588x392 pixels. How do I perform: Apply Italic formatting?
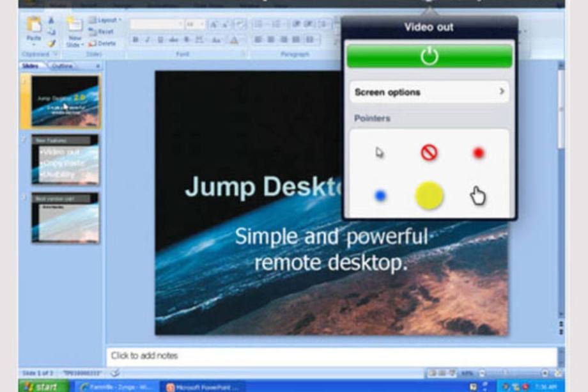[148, 40]
